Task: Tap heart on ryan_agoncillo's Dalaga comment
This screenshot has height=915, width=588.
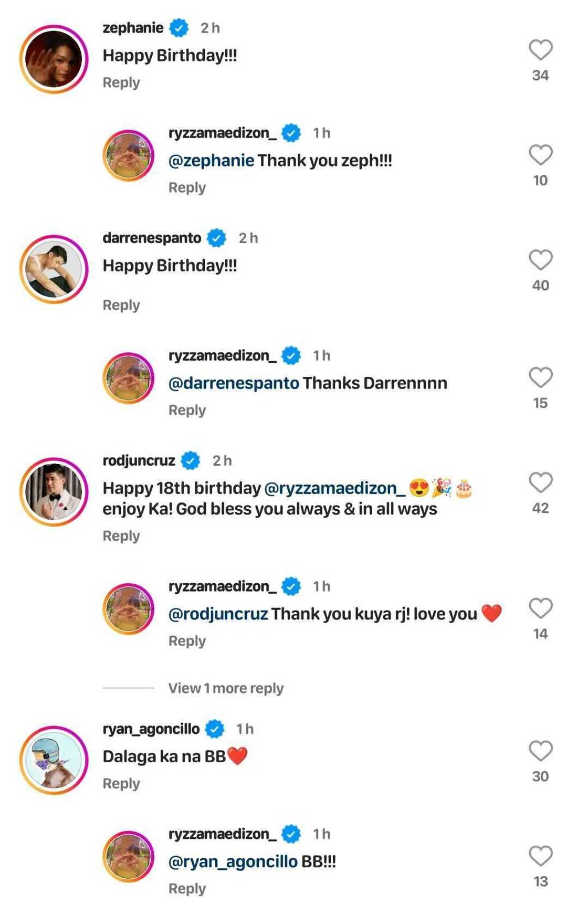Action: pos(540,751)
